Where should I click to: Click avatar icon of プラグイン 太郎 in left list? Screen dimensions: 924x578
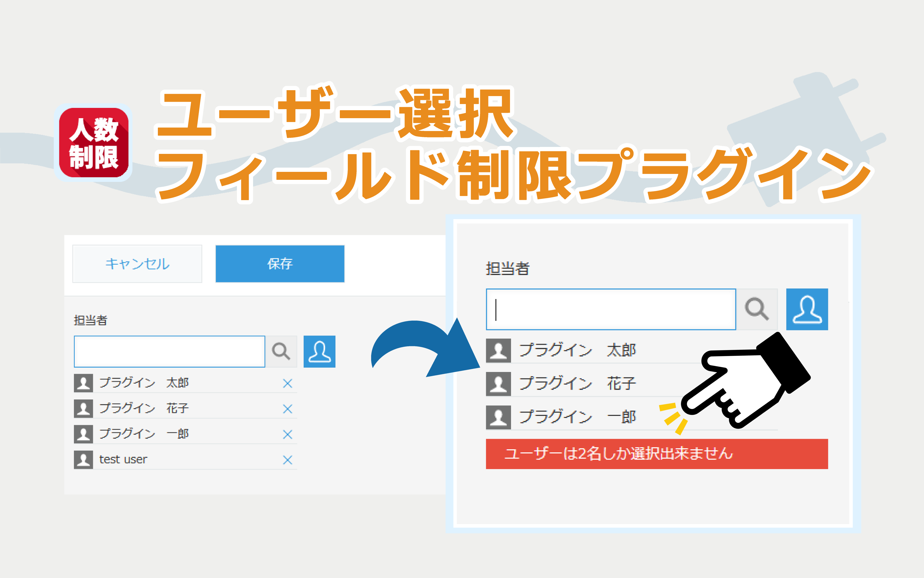click(x=84, y=383)
